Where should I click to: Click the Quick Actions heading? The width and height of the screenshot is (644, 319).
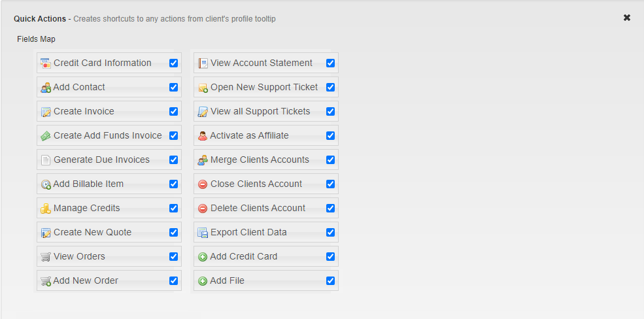pos(40,19)
